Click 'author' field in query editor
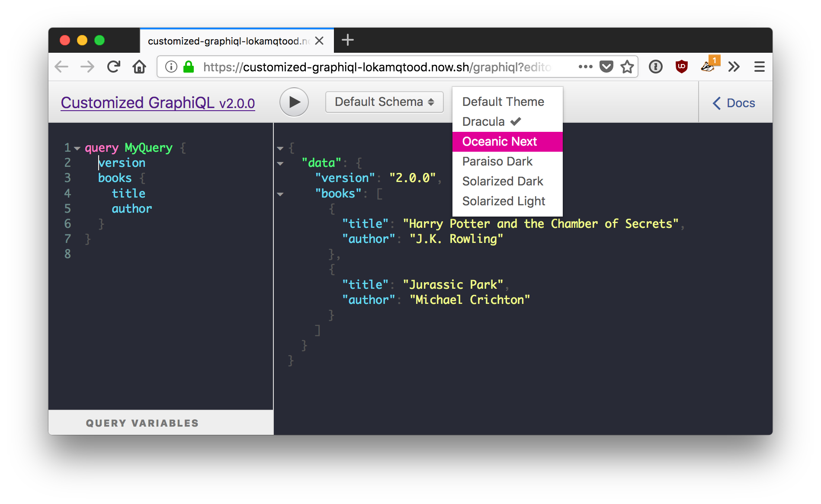Viewport: 821px width, 504px height. pos(132,209)
